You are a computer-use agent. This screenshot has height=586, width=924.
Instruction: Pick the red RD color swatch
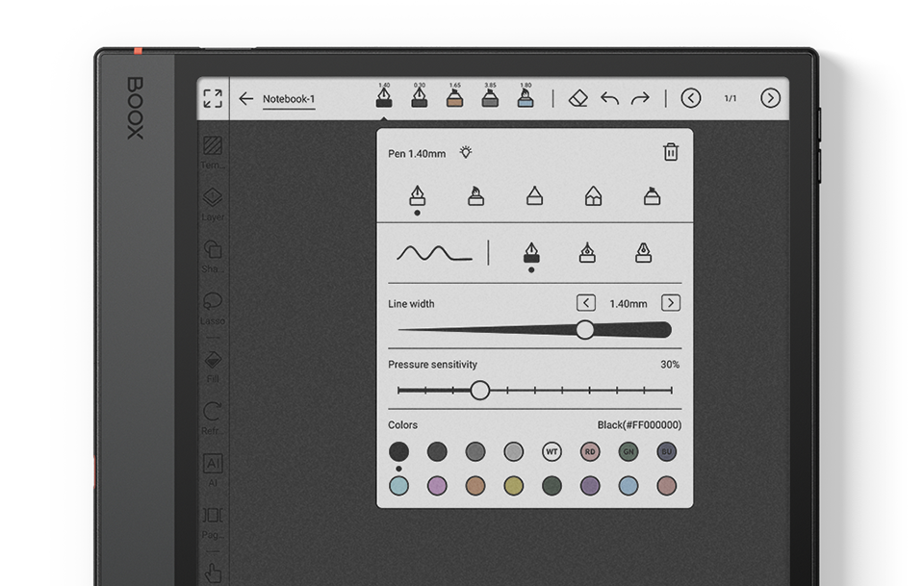coord(590,451)
